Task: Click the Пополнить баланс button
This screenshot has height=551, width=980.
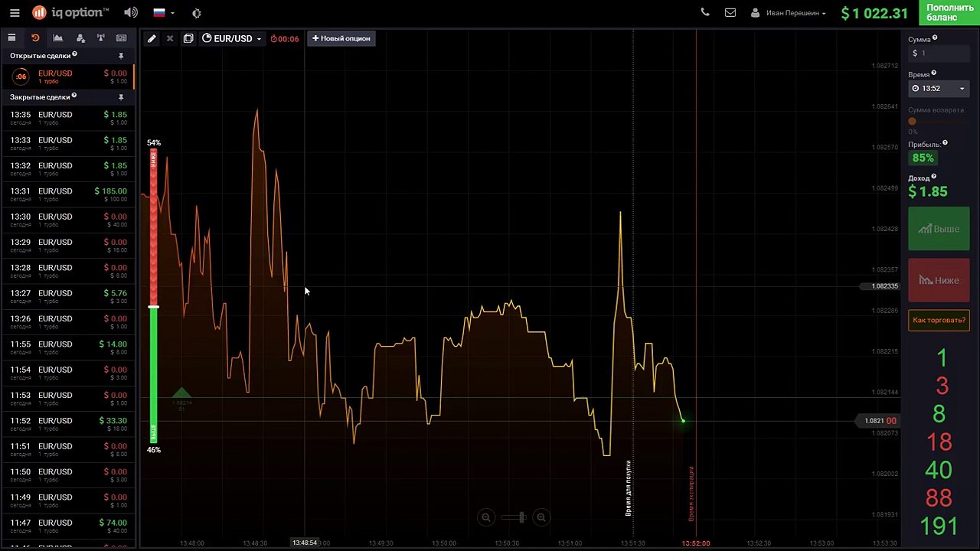Action: tap(949, 12)
